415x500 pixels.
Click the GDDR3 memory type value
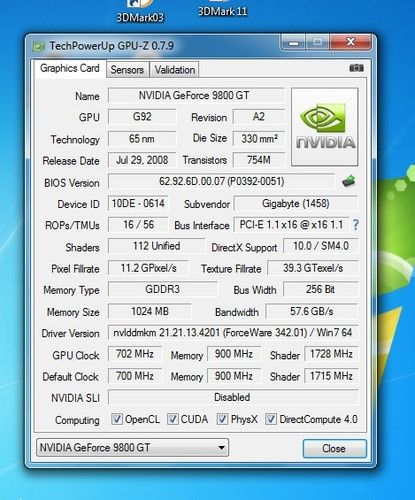pyautogui.click(x=163, y=289)
